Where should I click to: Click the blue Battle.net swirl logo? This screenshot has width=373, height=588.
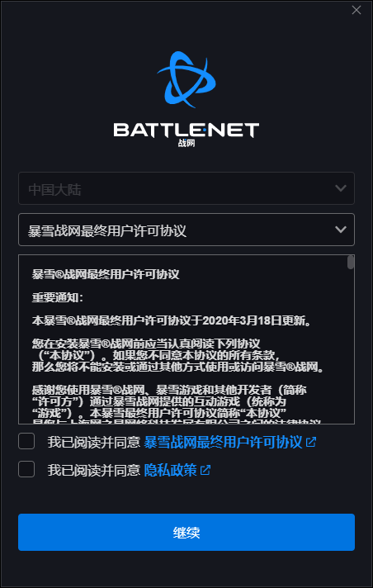coord(186,79)
